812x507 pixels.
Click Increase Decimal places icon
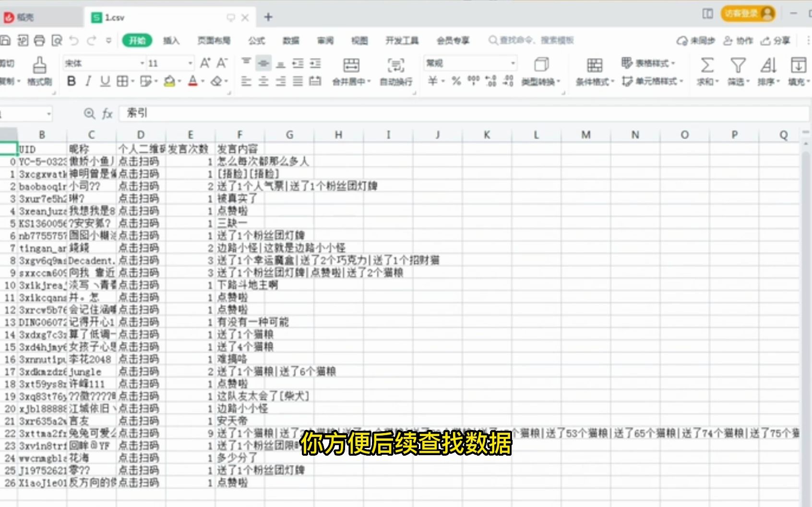491,81
